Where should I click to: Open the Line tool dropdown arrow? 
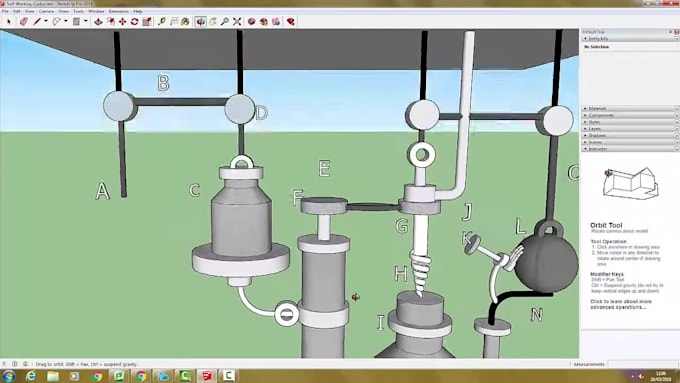click(46, 21)
